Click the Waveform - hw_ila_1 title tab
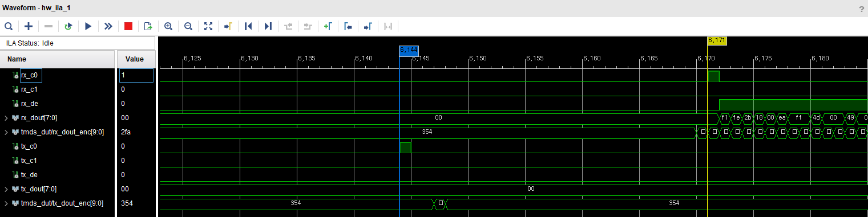 click(x=36, y=8)
